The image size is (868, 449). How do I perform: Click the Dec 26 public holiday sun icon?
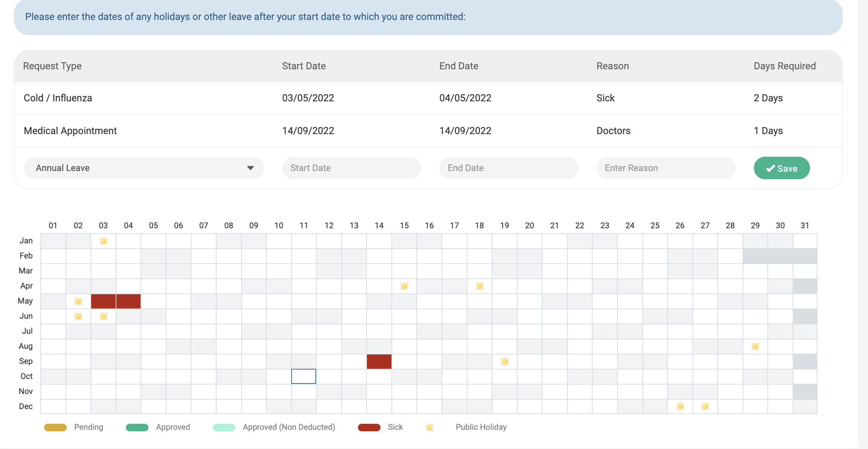(680, 406)
